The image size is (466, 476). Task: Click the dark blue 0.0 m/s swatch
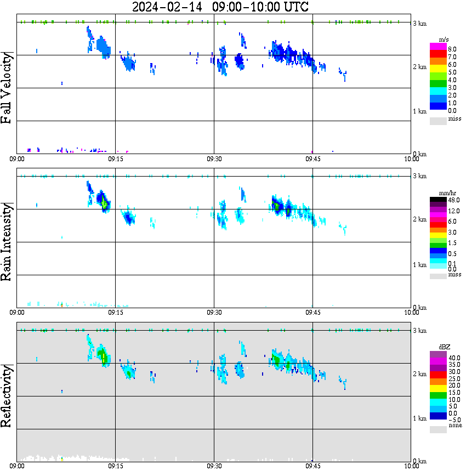point(438,106)
